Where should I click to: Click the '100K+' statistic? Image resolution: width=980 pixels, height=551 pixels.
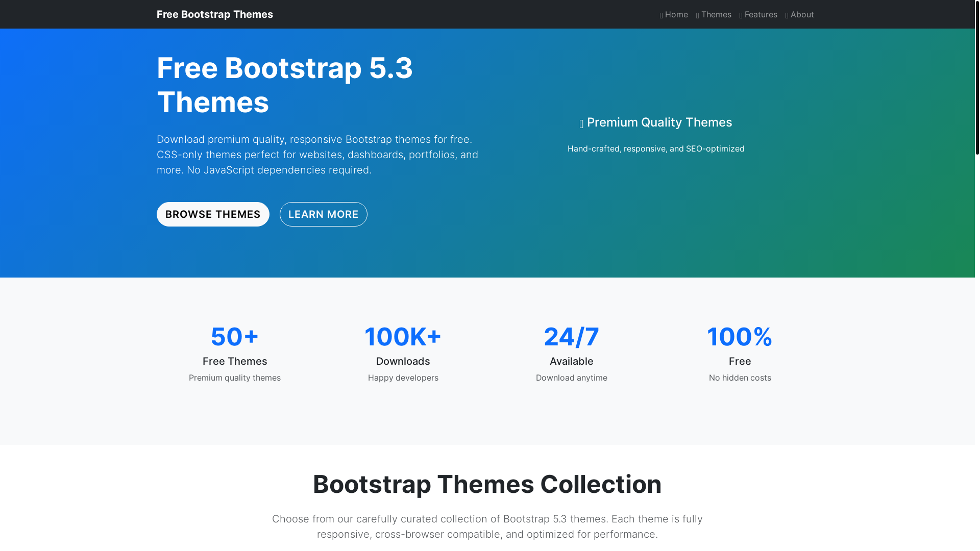[x=403, y=337]
